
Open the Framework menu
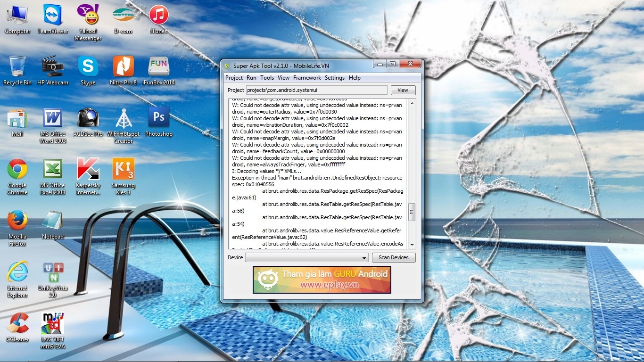307,78
